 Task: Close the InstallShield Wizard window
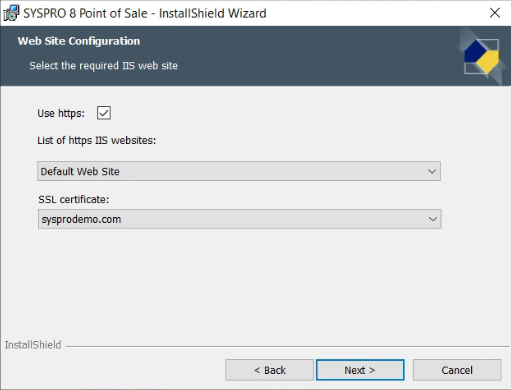coord(495,13)
